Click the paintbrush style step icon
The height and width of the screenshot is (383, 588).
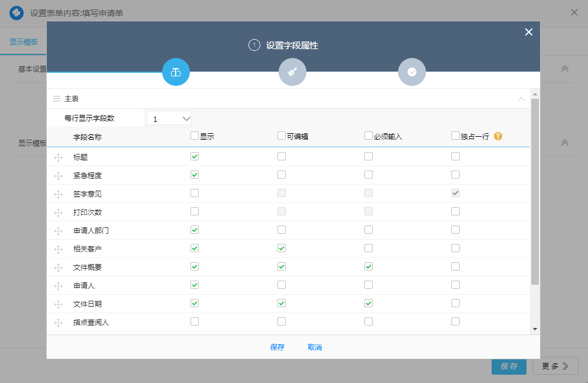pos(292,72)
